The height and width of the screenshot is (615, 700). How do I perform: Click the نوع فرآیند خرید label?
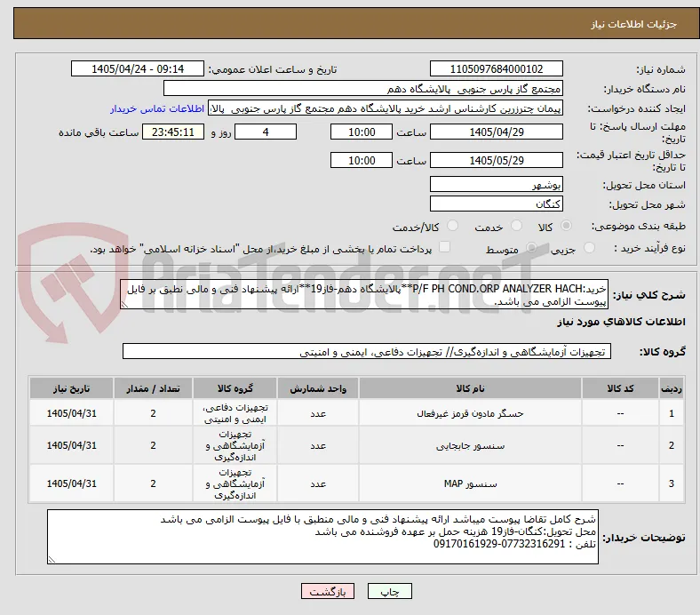649,248
